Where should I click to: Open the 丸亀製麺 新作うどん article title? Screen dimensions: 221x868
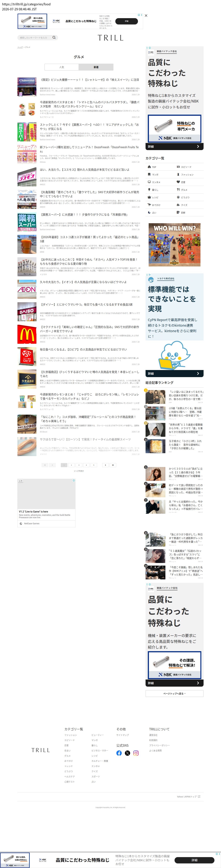tap(89, 194)
